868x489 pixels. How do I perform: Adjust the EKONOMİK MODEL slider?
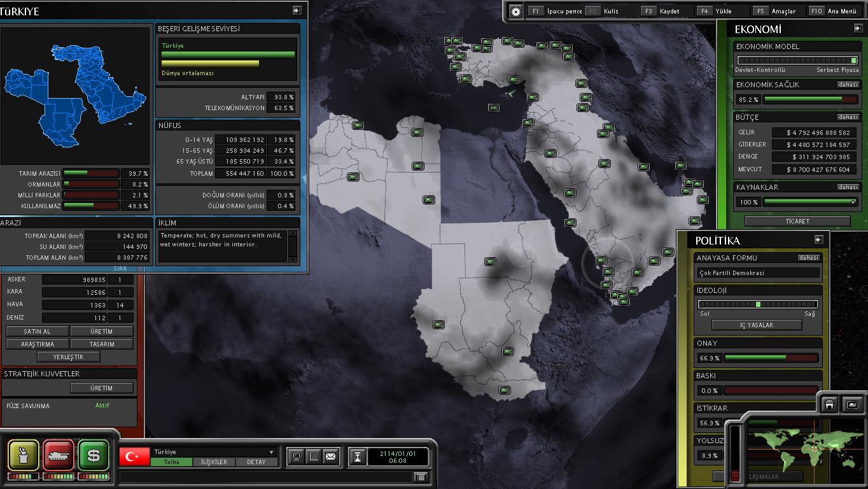(797, 60)
